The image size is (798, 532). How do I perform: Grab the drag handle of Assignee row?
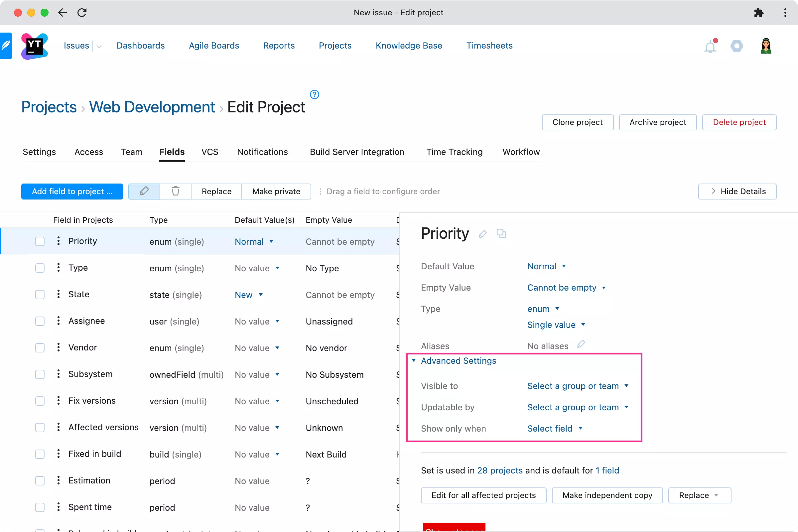click(59, 321)
